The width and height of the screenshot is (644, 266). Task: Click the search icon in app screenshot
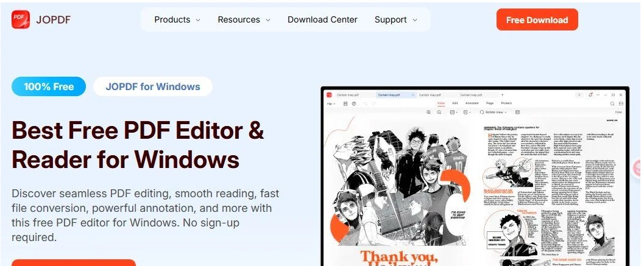coord(612,104)
